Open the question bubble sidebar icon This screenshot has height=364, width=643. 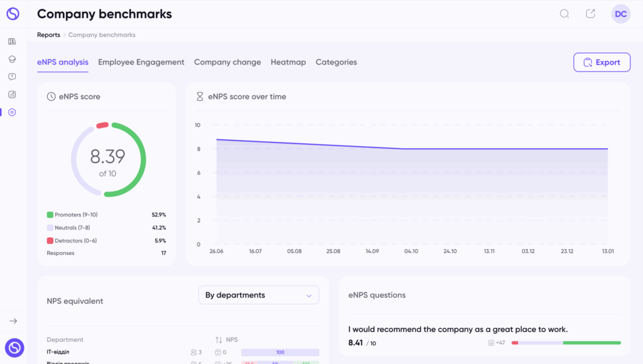point(12,77)
